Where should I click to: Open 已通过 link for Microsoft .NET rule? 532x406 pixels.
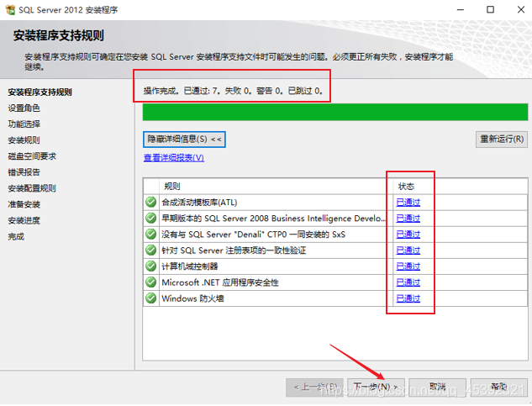click(408, 282)
